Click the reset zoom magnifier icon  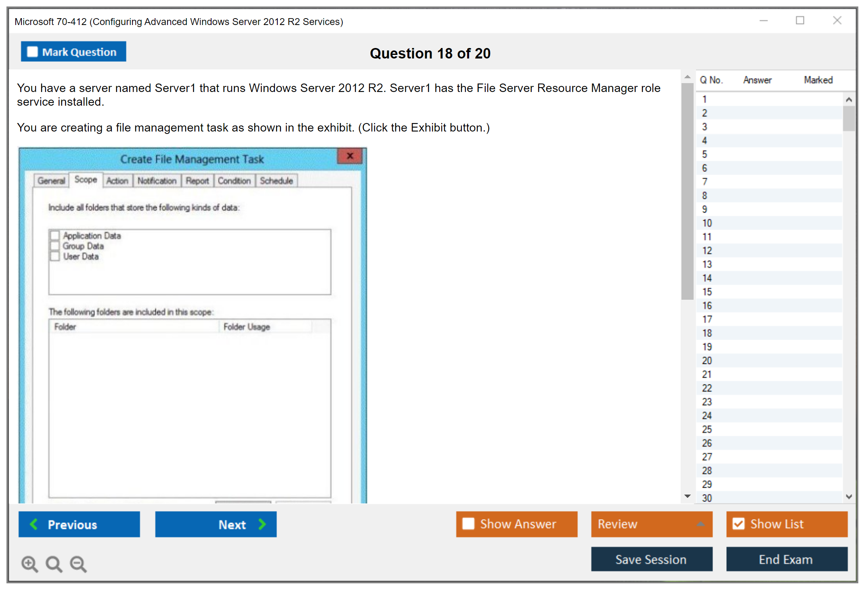(x=54, y=564)
